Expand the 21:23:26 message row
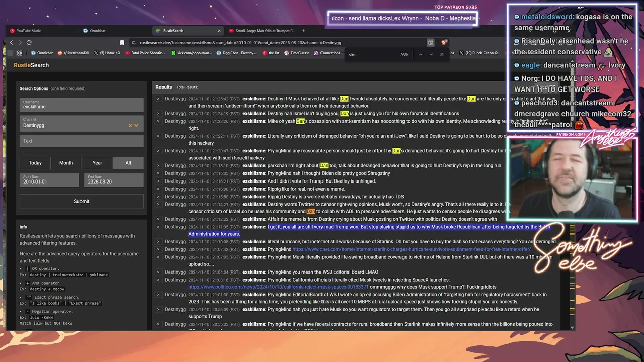The image size is (644, 362). click(x=158, y=121)
